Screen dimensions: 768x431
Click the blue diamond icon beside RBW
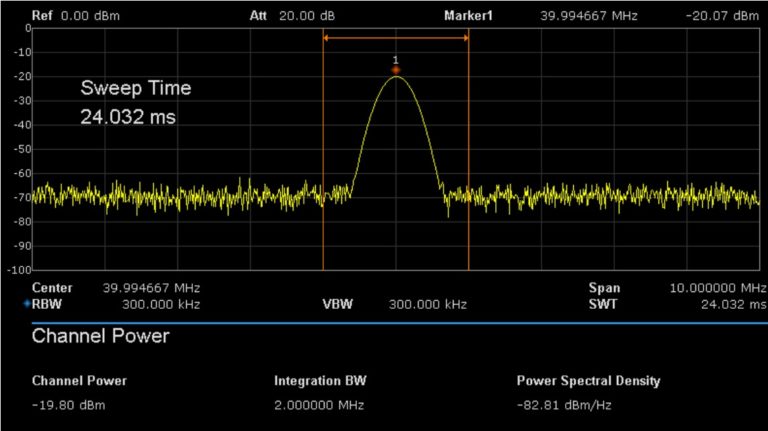click(27, 304)
